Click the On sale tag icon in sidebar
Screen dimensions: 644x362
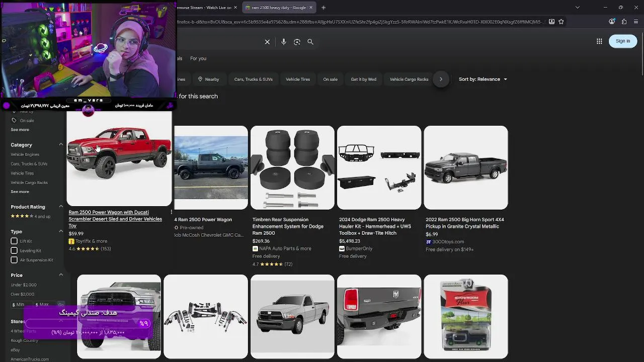(14, 121)
